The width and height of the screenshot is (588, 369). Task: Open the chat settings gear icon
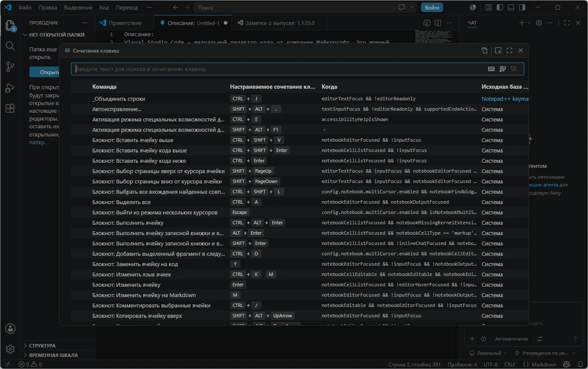click(x=539, y=23)
